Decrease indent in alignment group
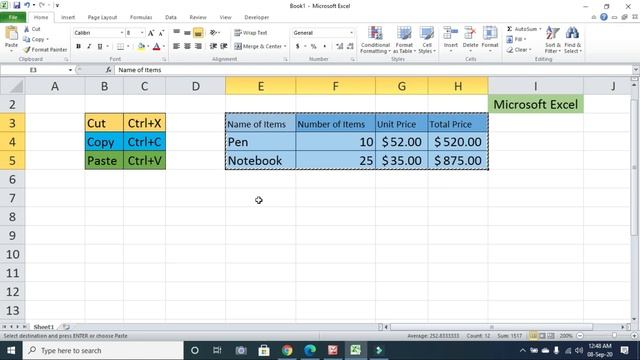Viewport: 640px width, 360px height. pos(213,46)
